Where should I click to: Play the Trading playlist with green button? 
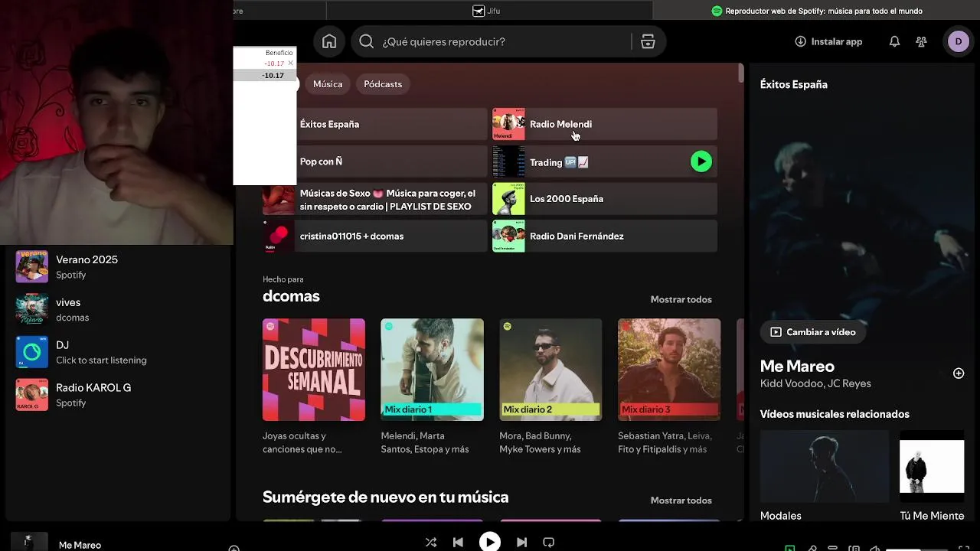click(701, 161)
